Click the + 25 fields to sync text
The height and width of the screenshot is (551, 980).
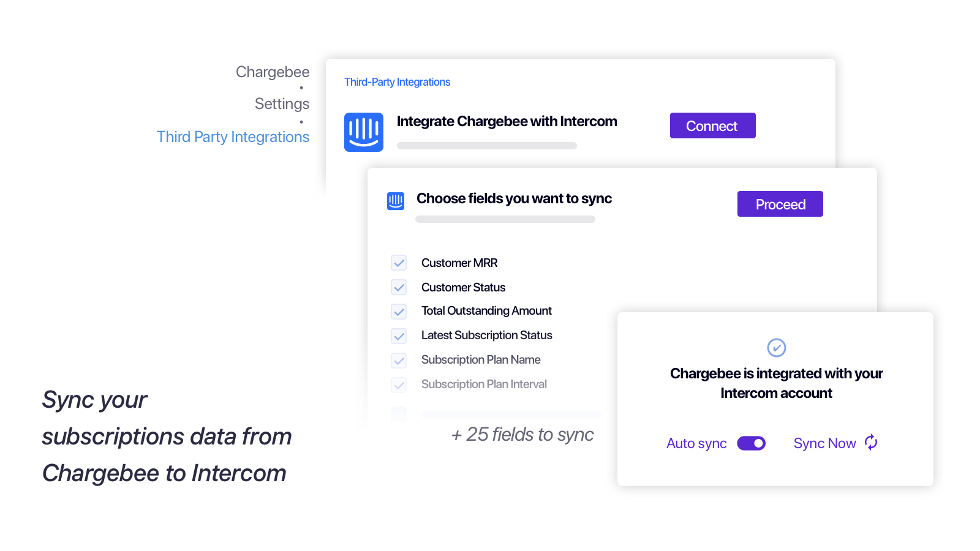(522, 435)
